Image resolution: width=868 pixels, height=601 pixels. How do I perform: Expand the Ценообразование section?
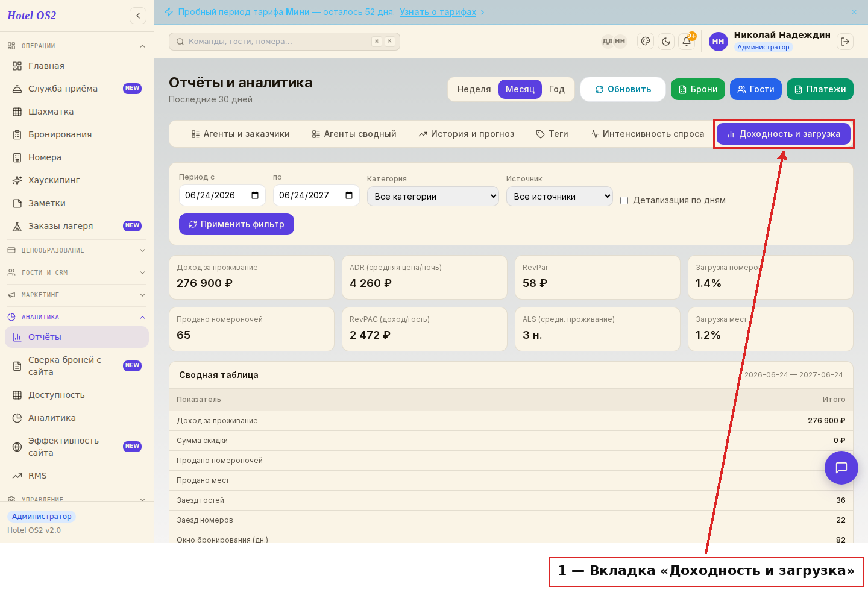(77, 250)
